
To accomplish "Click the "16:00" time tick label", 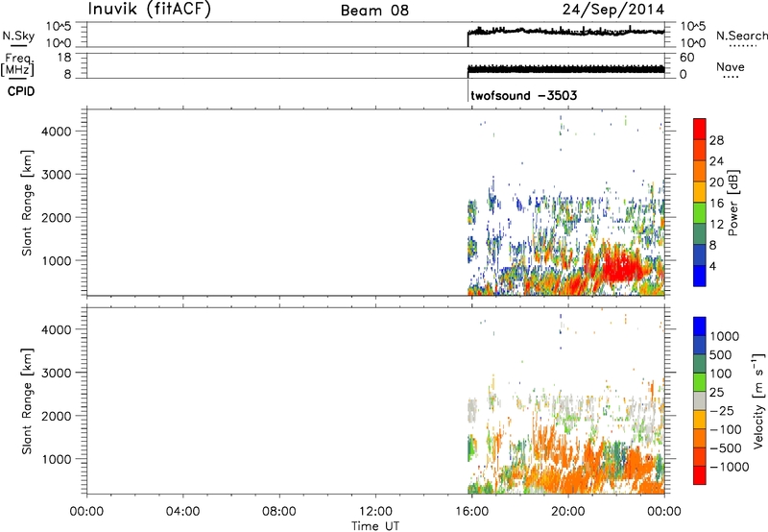I will 471,512.
